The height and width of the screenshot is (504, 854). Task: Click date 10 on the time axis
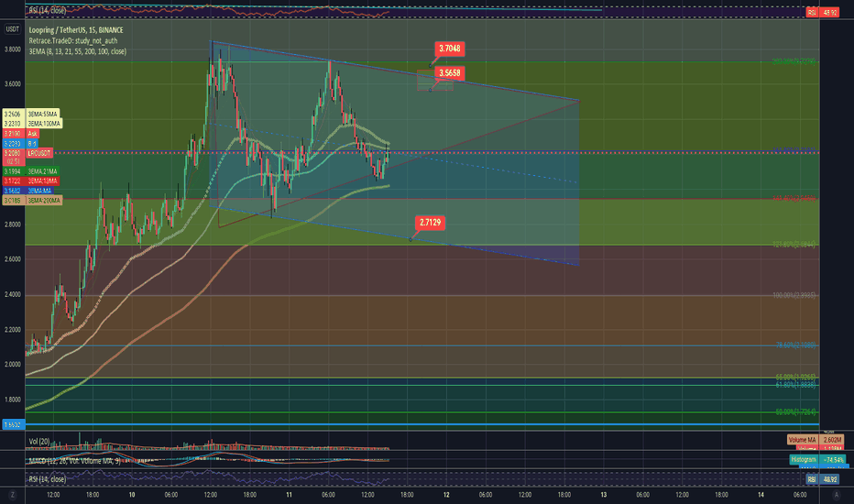coord(132,495)
